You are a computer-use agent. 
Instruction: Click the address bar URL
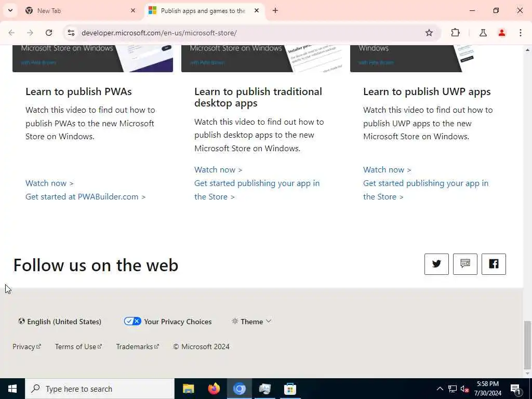pyautogui.click(x=159, y=33)
